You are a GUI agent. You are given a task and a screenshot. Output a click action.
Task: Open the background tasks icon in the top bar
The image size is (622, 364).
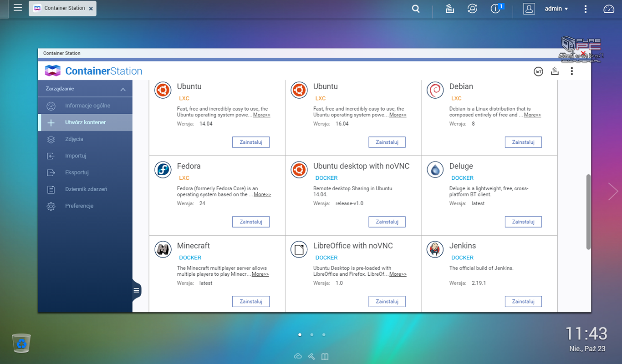pyautogui.click(x=450, y=9)
